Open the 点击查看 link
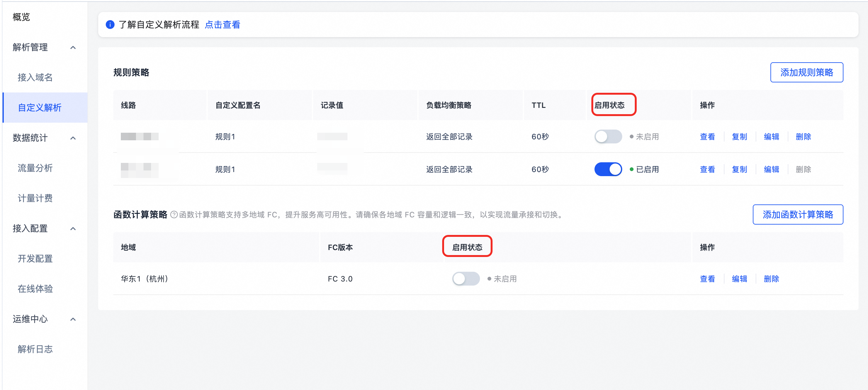The width and height of the screenshot is (868, 390). pyautogui.click(x=223, y=25)
